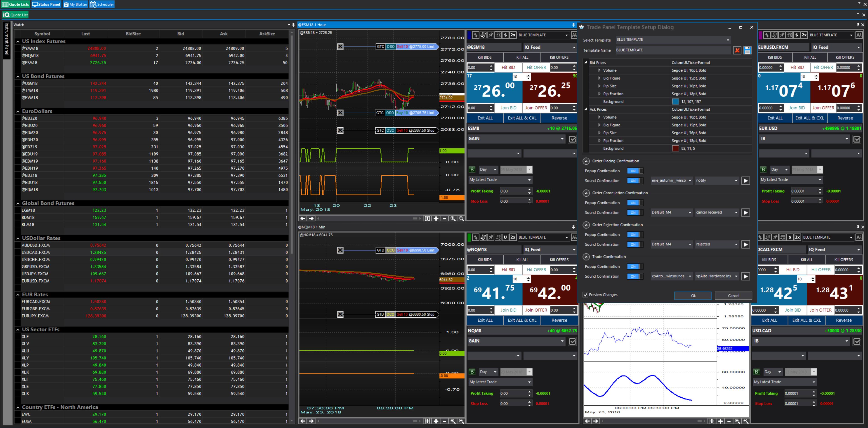The width and height of the screenshot is (868, 428).
Task: Click the 2x icon in ESM18 trade panel toolbar
Action: pos(513,35)
